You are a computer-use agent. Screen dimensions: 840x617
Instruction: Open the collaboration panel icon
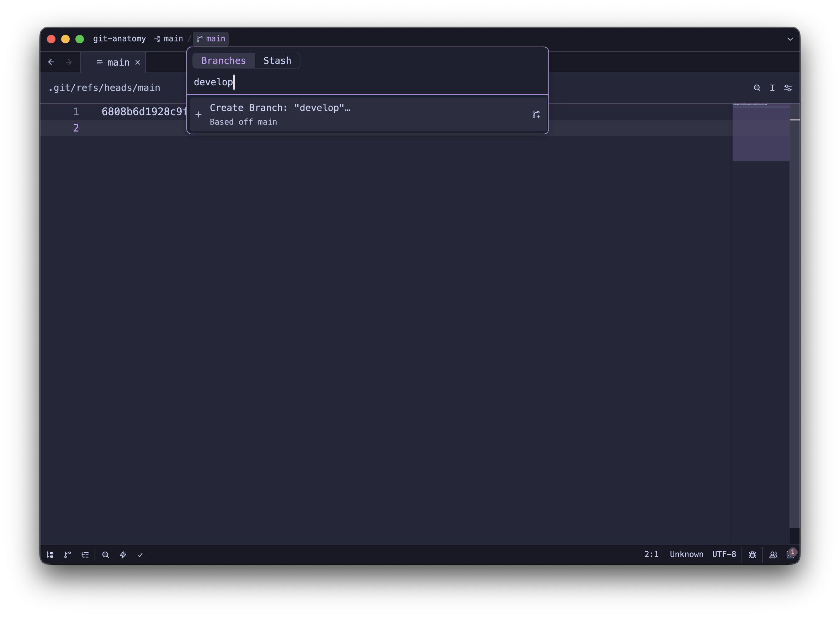773,555
